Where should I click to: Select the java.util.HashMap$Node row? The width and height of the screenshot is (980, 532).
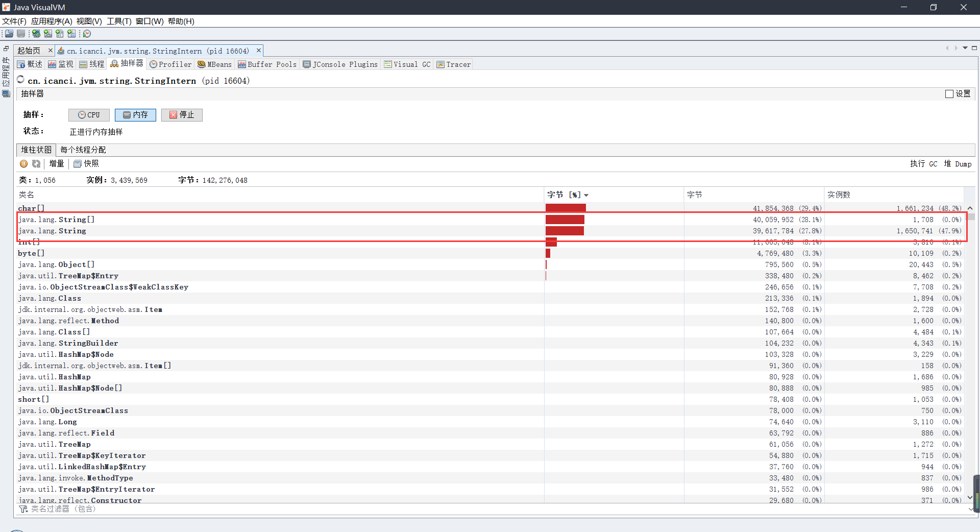coord(490,354)
